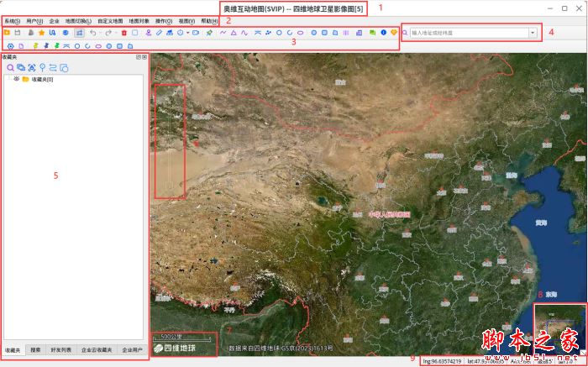Click the blue info circle icon
The height and width of the screenshot is (367, 588).
(x=383, y=33)
